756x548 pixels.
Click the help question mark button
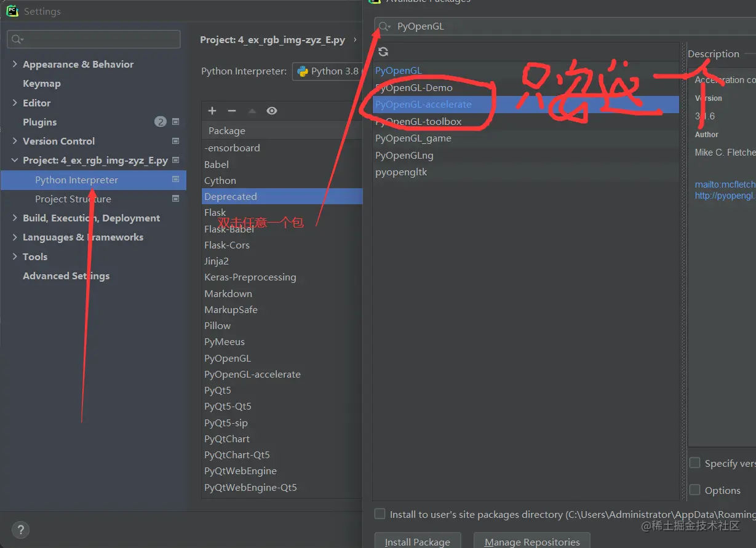click(20, 530)
